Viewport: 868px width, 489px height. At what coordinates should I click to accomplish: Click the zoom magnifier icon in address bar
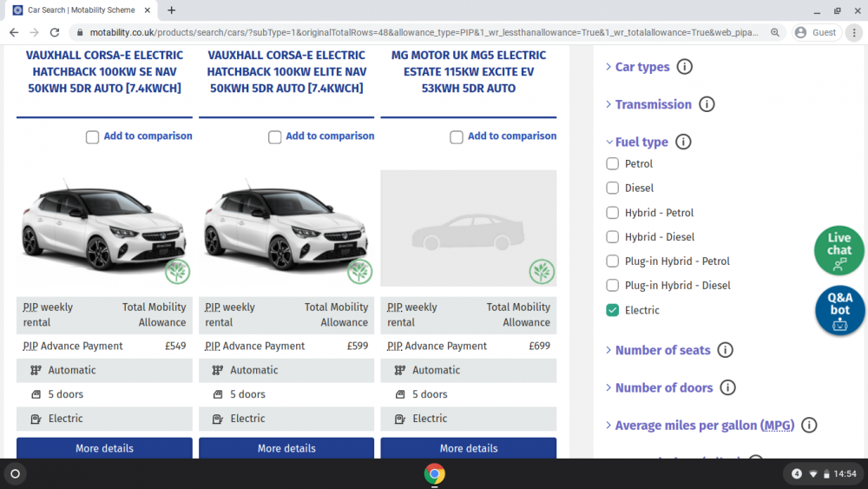click(x=775, y=33)
